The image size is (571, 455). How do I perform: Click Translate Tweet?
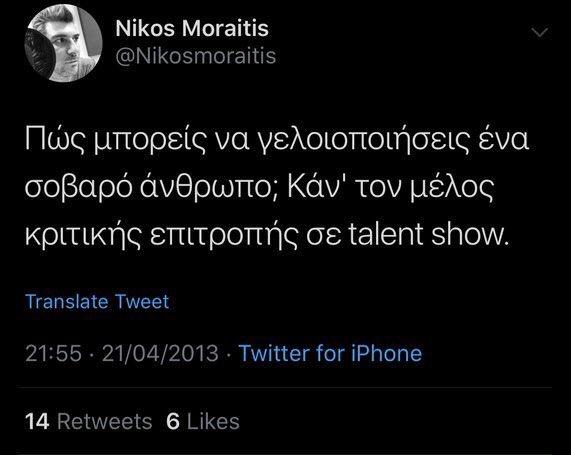point(97,301)
